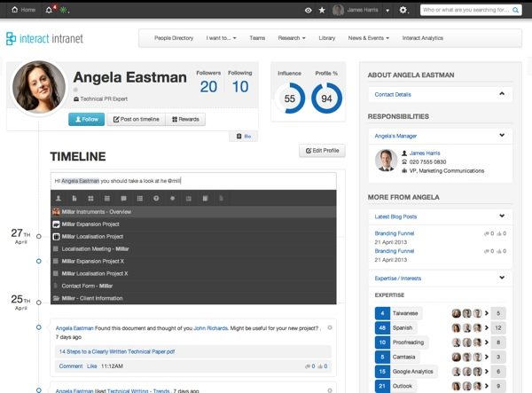Click the green burst status icon
Image resolution: width=532 pixels, height=393 pixels.
64,10
